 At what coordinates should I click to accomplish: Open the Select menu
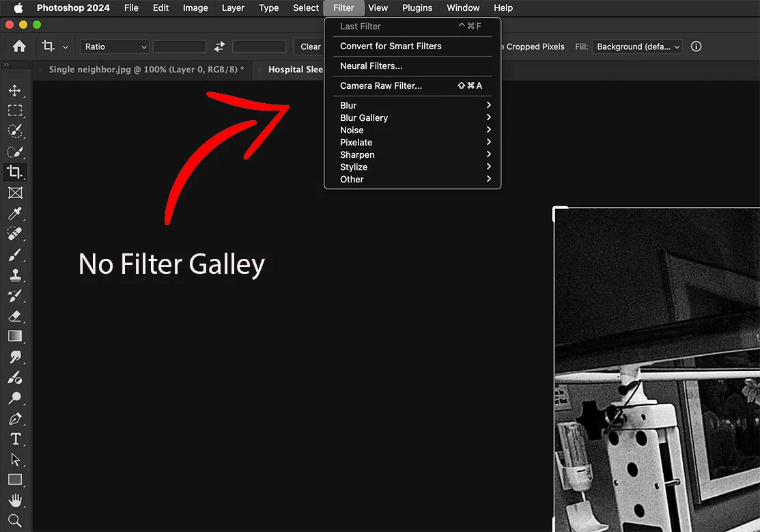tap(306, 8)
